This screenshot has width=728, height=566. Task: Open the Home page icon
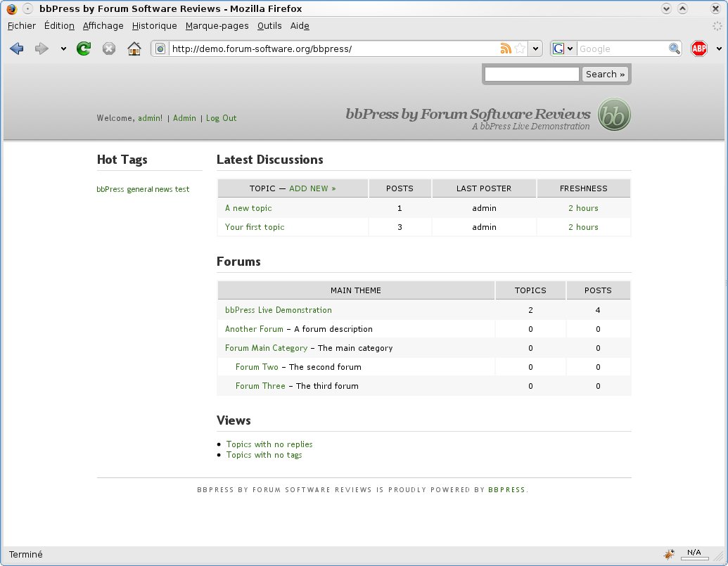(x=134, y=49)
